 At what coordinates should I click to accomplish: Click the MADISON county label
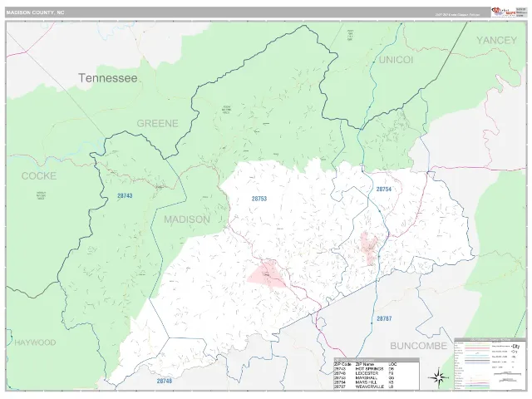point(187,219)
